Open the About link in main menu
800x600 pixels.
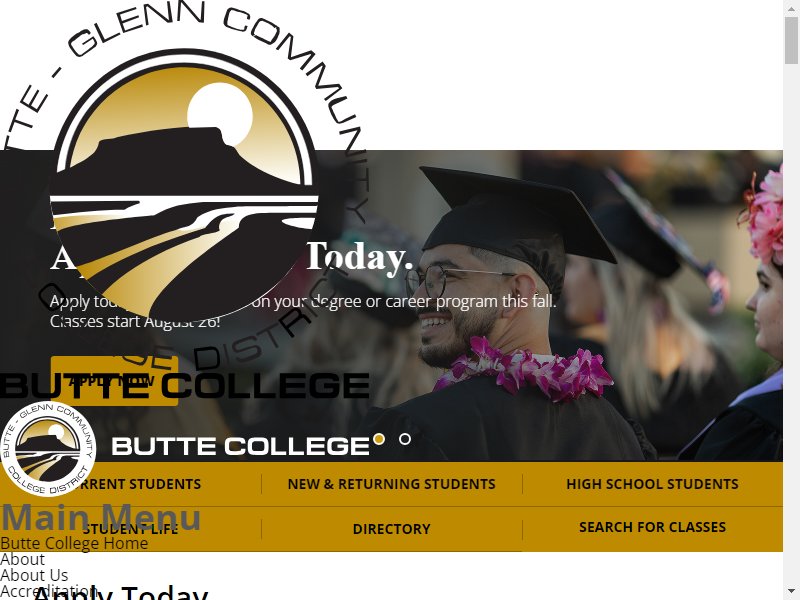coord(22,559)
